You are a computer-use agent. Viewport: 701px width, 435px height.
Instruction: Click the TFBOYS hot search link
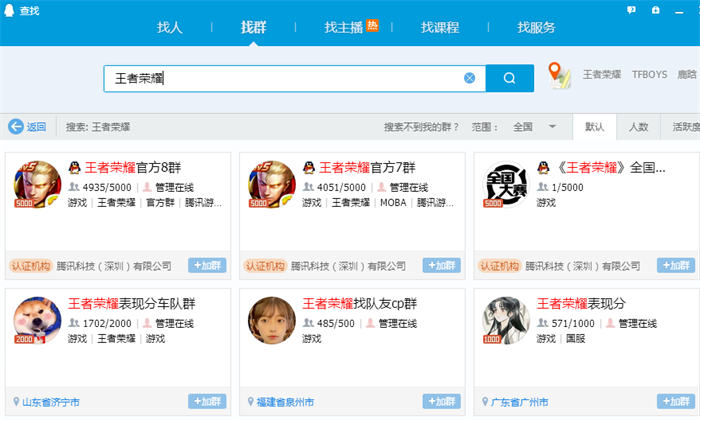coord(649,75)
